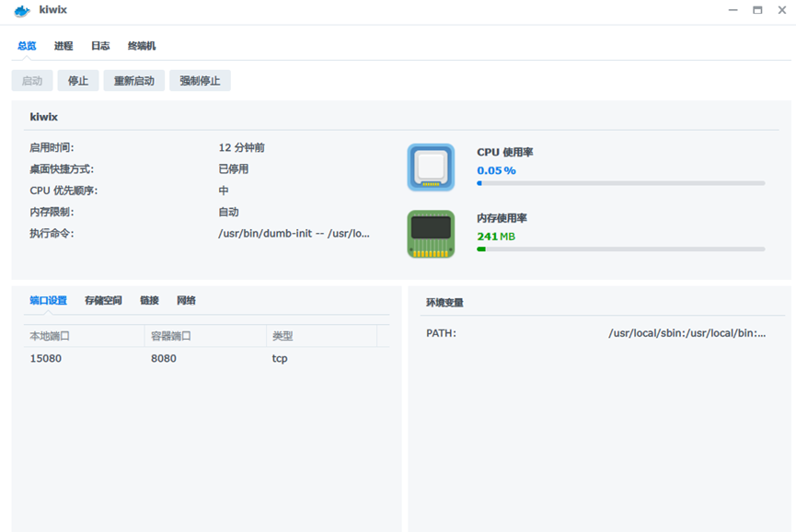
Task: Open the 日志 tab
Action: tap(100, 46)
